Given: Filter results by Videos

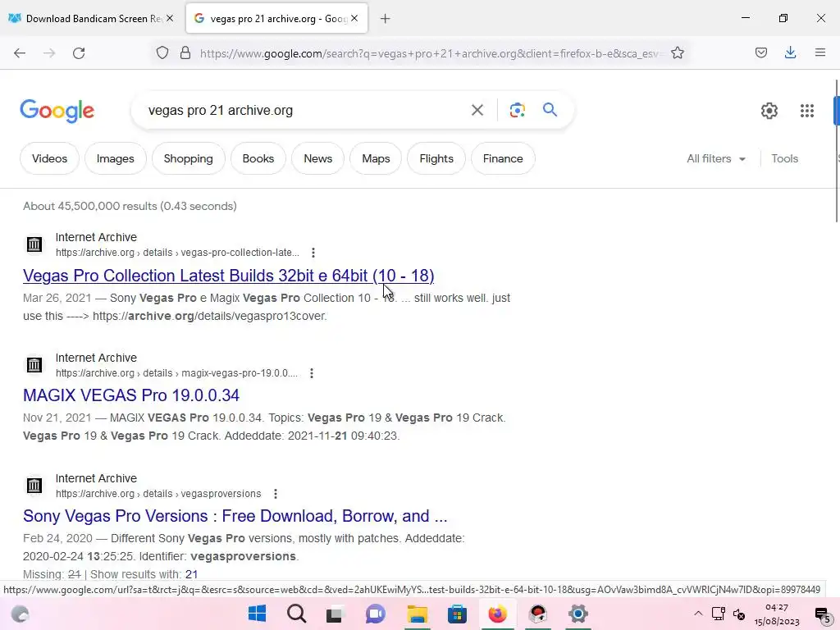Looking at the screenshot, I should click(x=50, y=158).
